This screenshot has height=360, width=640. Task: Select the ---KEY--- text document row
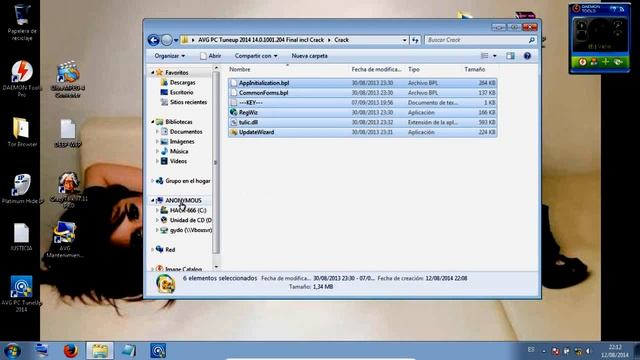click(362, 102)
